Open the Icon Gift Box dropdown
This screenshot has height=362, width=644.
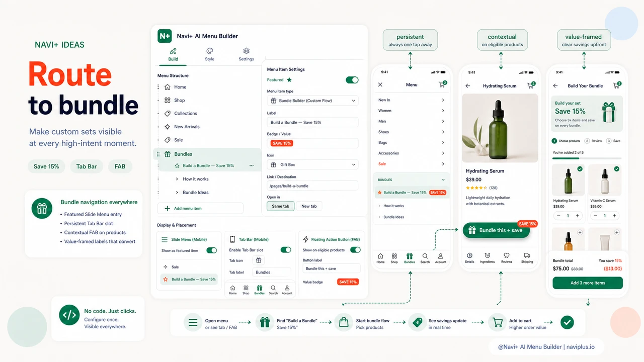click(312, 164)
